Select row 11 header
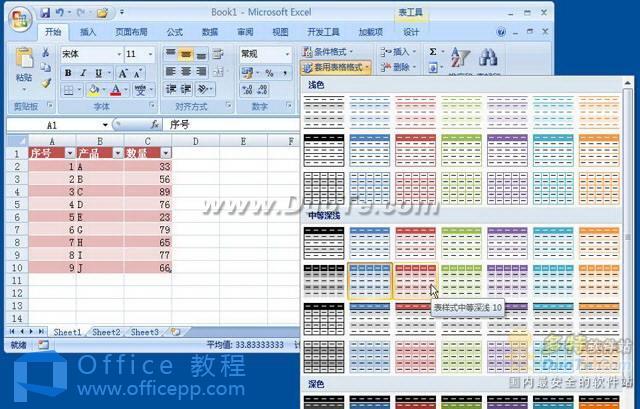The height and width of the screenshot is (409, 640). [17, 280]
